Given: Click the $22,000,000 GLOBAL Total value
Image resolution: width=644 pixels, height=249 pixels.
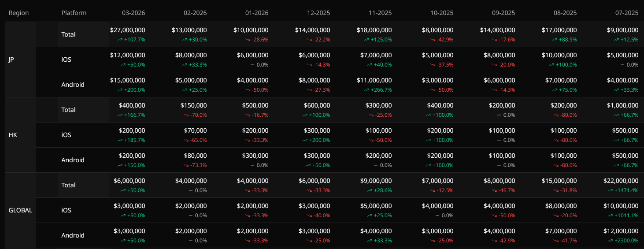Looking at the screenshot, I should click(621, 181).
